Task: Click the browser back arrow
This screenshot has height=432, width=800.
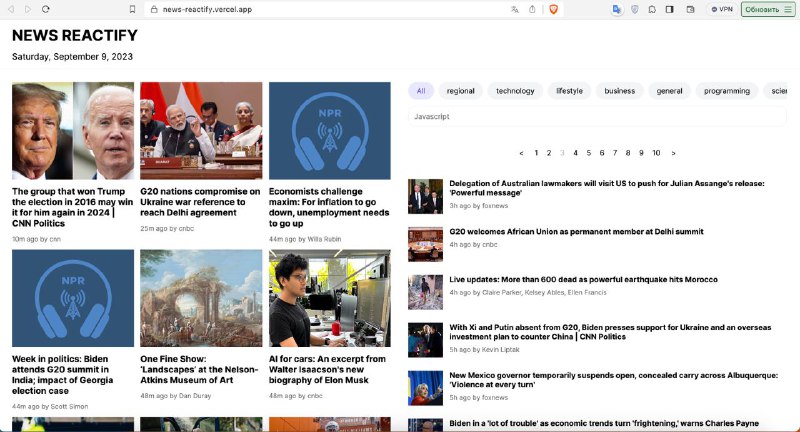Action: pos(11,9)
